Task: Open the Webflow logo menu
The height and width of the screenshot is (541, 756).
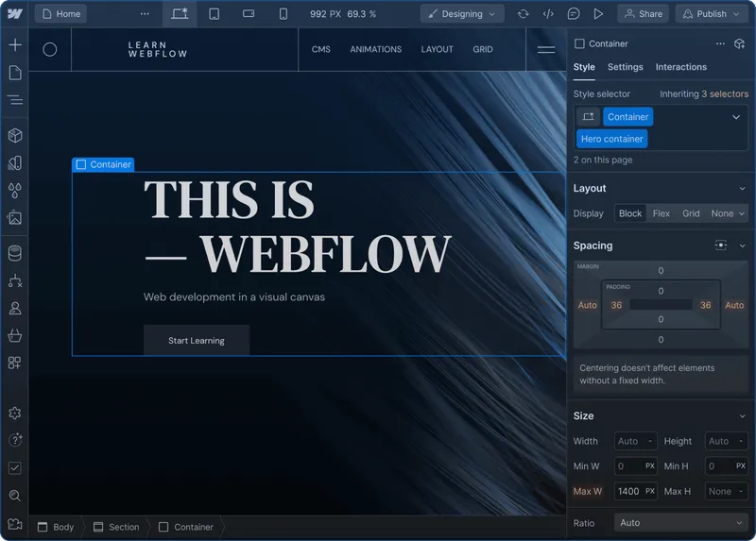Action: [14, 14]
